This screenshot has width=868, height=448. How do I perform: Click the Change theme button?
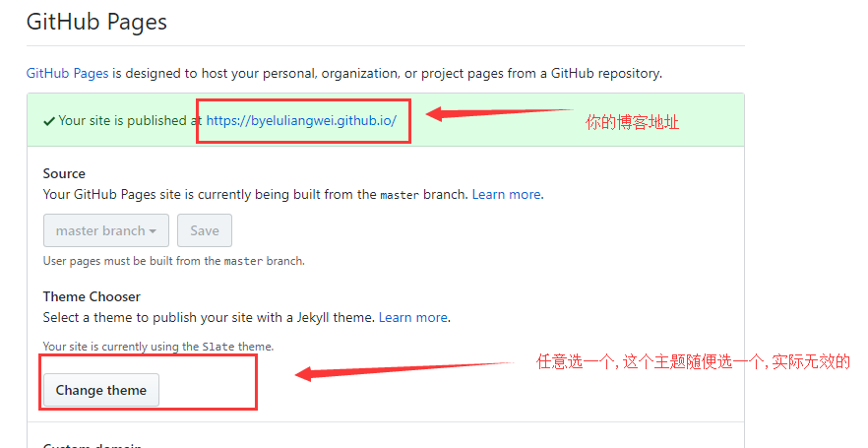(x=101, y=390)
